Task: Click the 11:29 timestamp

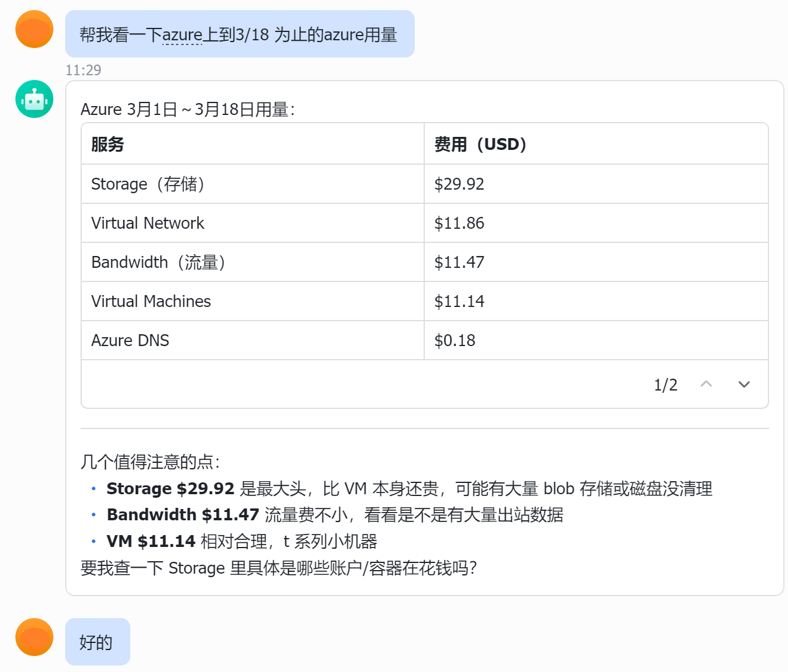Action: pos(83,70)
